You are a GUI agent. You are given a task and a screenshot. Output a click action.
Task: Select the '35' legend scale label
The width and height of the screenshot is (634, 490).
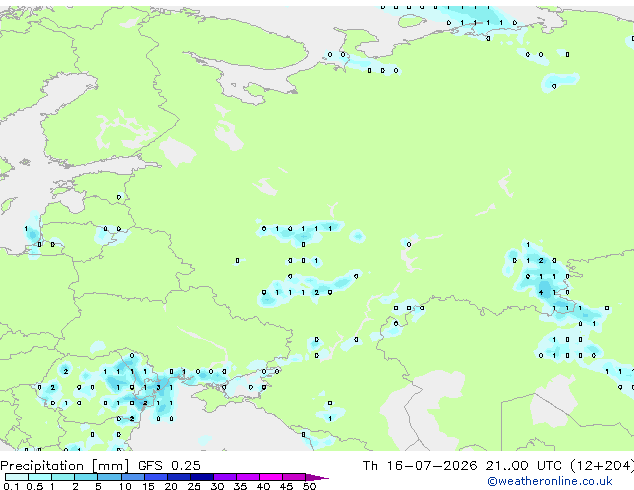pos(240,486)
